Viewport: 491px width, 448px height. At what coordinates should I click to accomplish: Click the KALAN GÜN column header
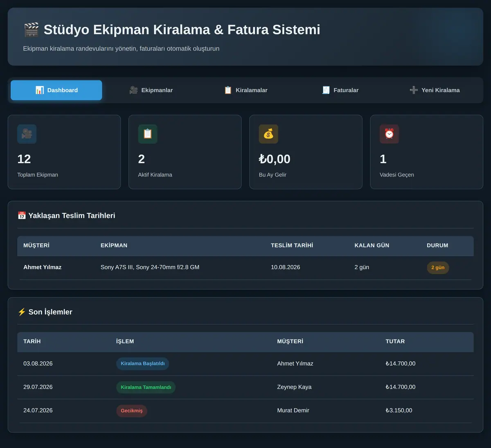[x=372, y=245]
